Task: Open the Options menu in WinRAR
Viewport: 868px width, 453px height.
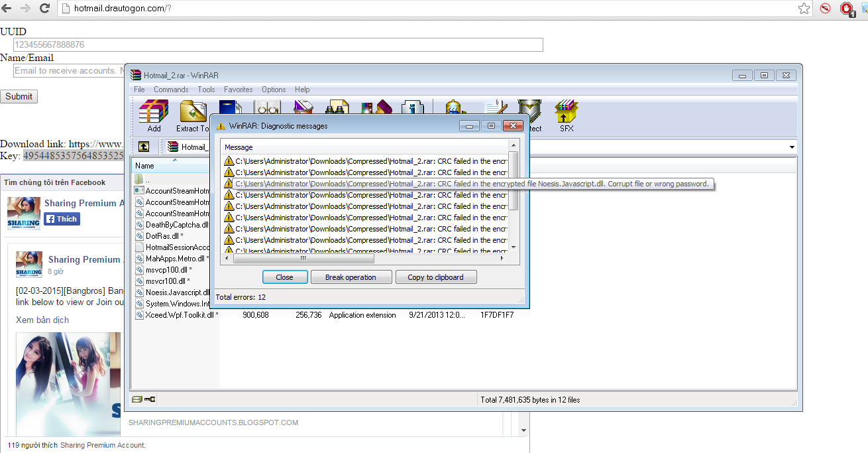Action: (274, 90)
